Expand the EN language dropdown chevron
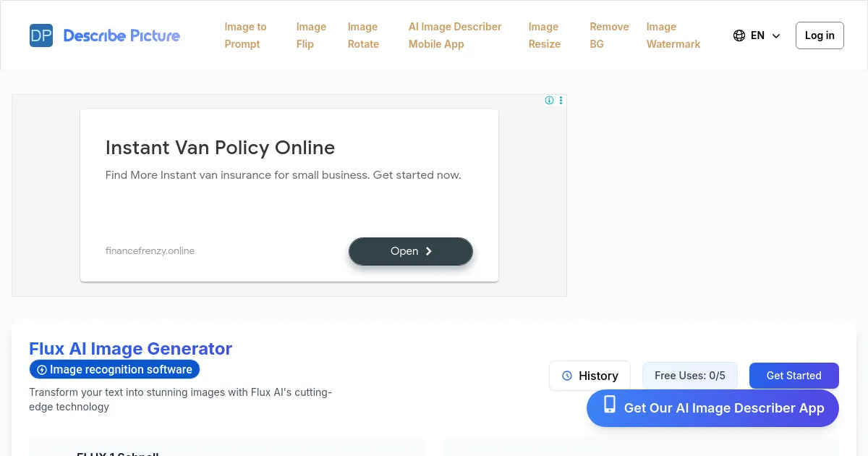Image resolution: width=868 pixels, height=456 pixels. click(x=776, y=35)
